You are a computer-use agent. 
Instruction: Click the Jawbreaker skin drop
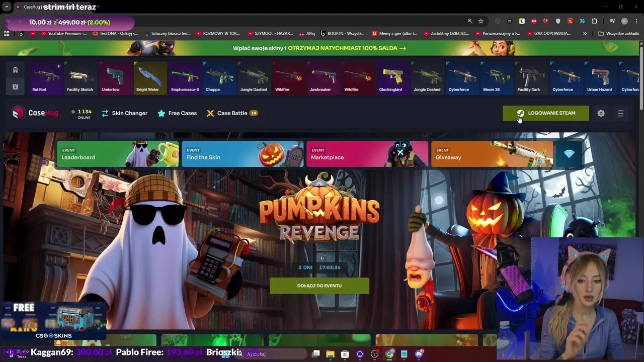click(x=323, y=78)
